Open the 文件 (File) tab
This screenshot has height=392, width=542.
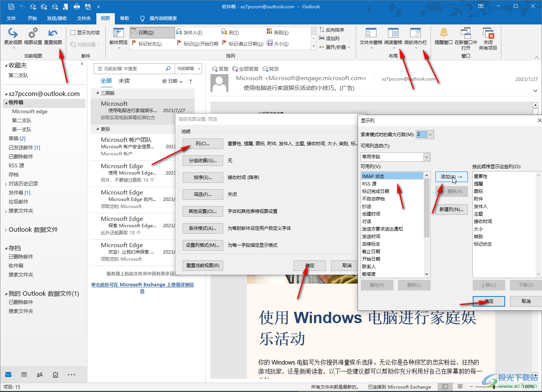(x=11, y=18)
